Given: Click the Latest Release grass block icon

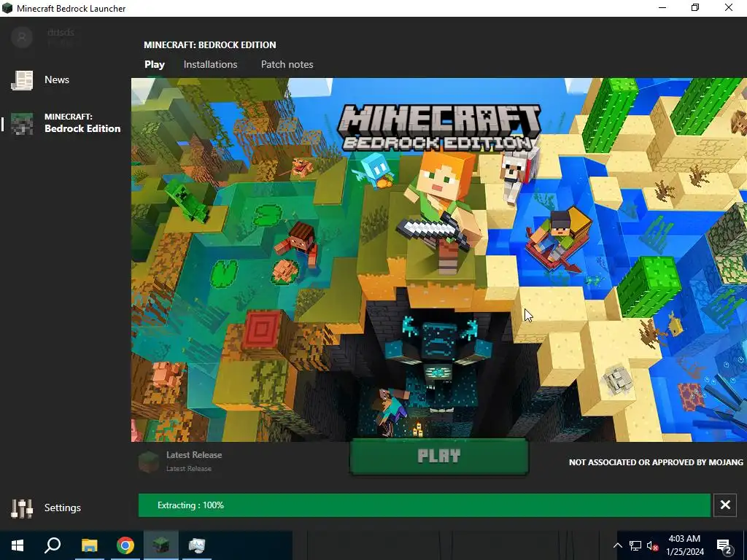Looking at the screenshot, I should [x=149, y=462].
